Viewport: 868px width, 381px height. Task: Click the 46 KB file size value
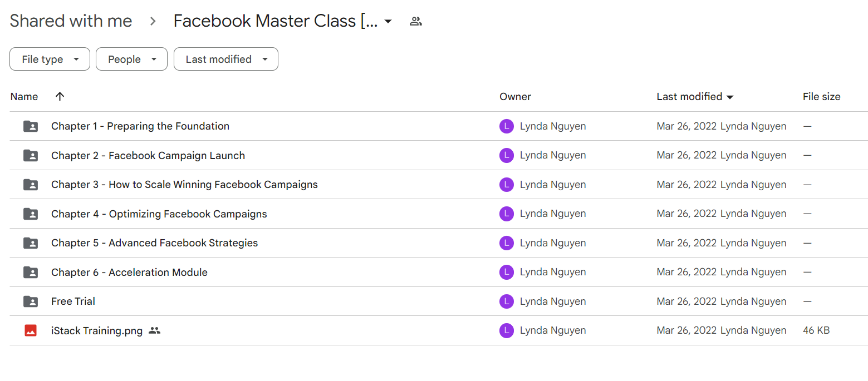(x=816, y=330)
